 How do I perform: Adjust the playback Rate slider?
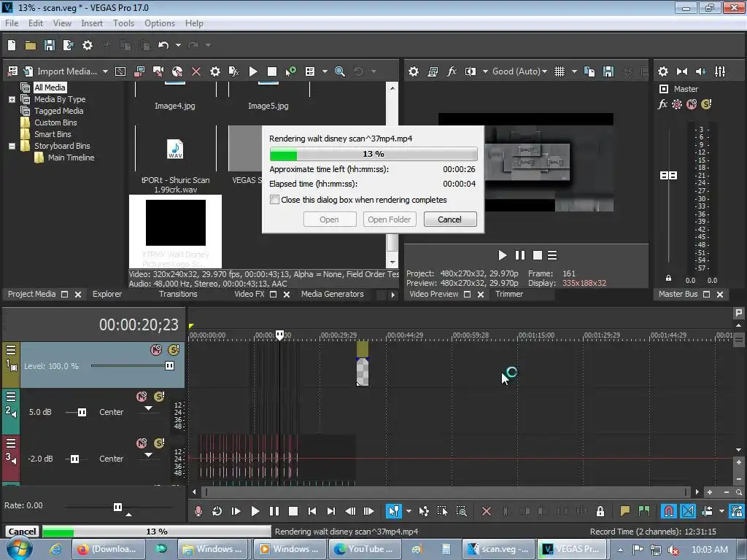click(x=117, y=507)
